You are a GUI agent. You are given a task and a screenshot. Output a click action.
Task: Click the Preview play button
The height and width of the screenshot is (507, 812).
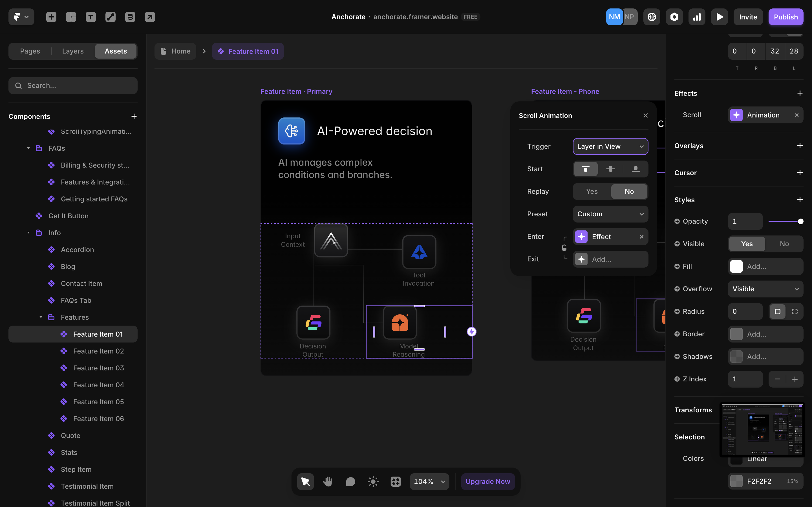tap(719, 17)
